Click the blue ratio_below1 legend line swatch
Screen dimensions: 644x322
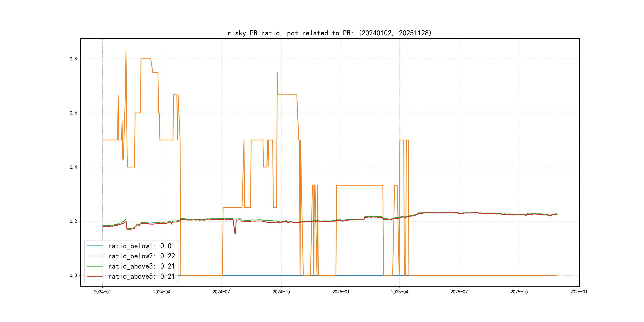point(94,246)
